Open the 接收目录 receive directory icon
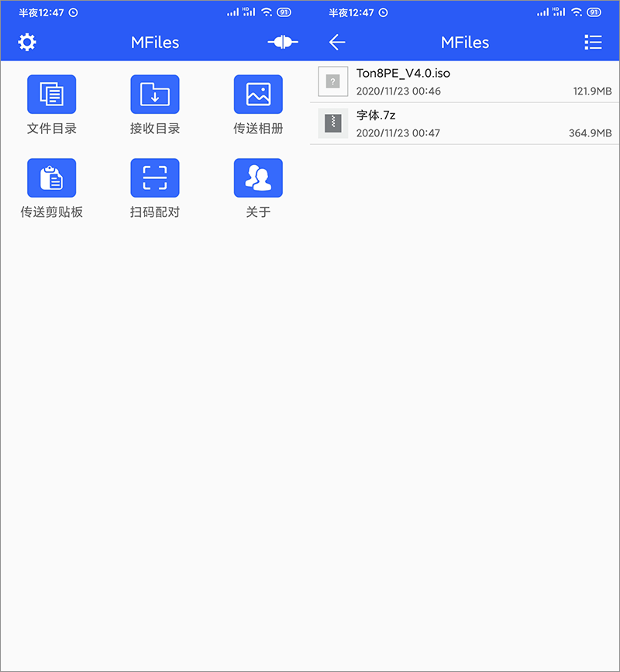The height and width of the screenshot is (672, 620). pyautogui.click(x=154, y=93)
